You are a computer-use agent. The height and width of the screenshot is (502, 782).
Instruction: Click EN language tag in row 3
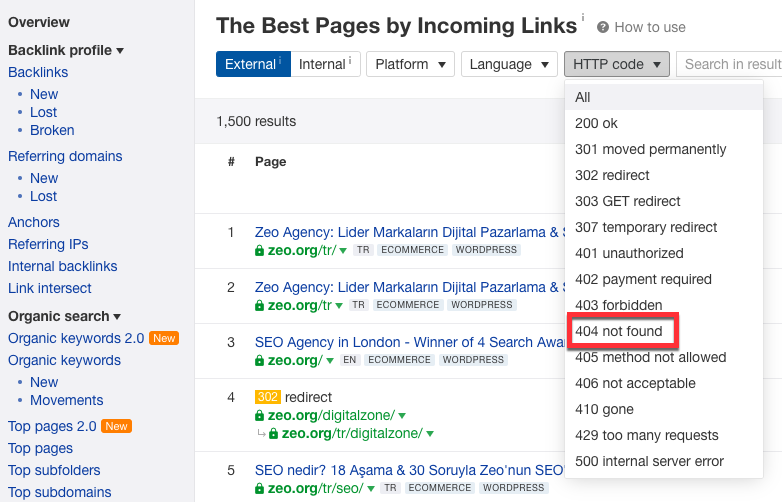coord(350,360)
